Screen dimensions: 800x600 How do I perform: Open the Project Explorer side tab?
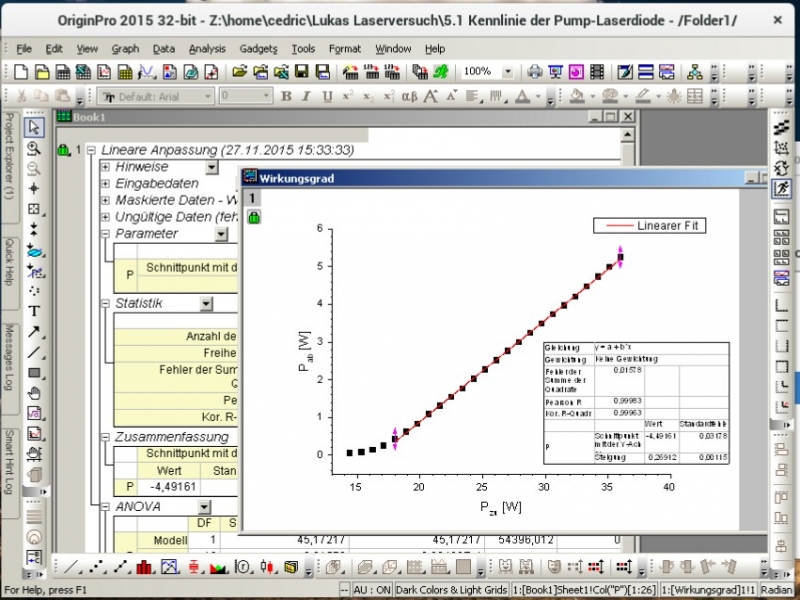[10, 158]
